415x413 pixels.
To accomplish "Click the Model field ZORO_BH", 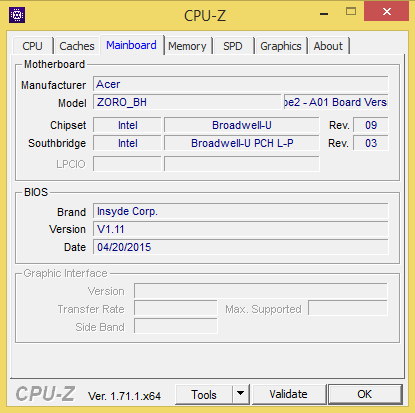I will (x=187, y=102).
